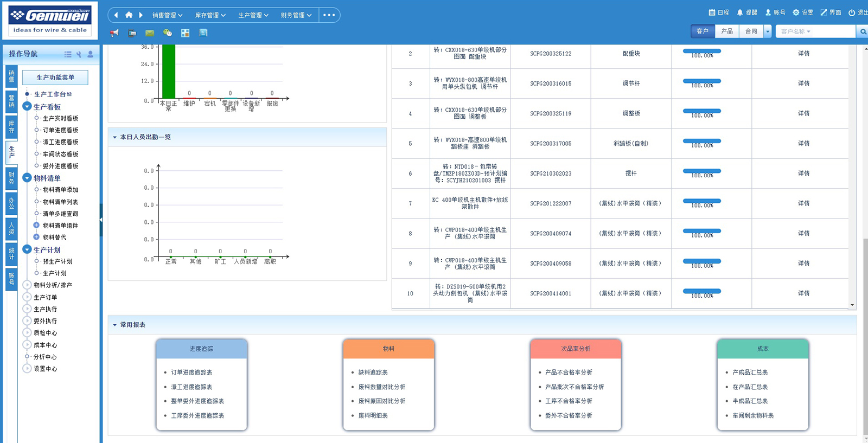This screenshot has height=443, width=868.
Task: Expand the 物料清单组件 tree node
Action: pyautogui.click(x=36, y=226)
